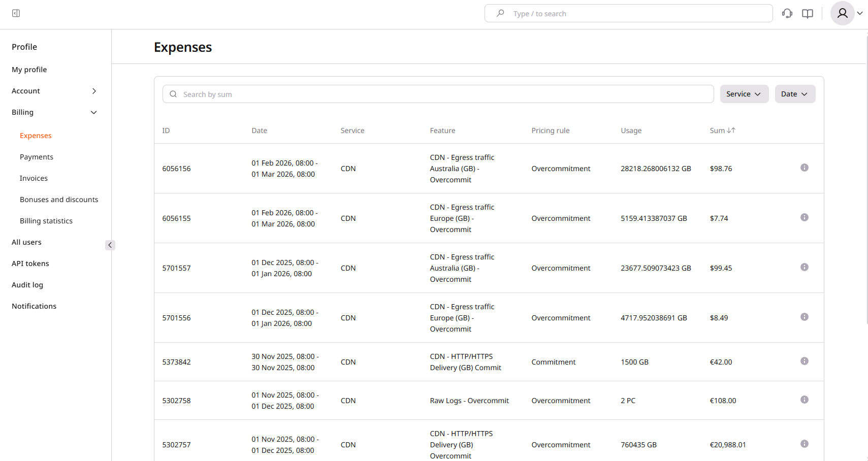Open Billing statistics page
This screenshot has width=868, height=461.
[46, 221]
